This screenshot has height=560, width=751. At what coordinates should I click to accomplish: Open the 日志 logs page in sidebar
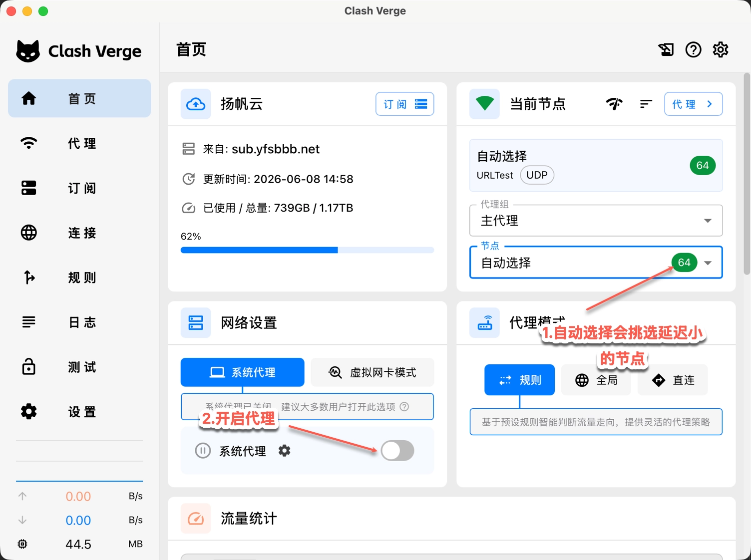79,322
